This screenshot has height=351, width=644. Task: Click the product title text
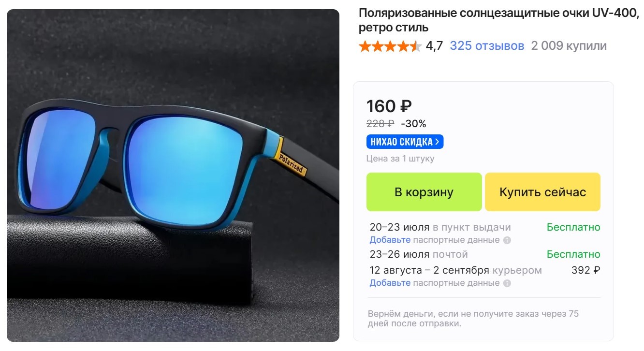click(x=499, y=20)
